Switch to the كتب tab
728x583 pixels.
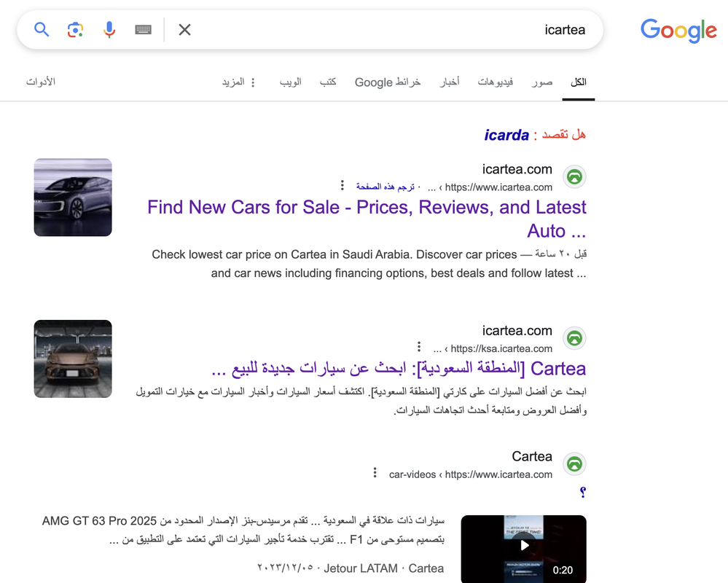click(x=328, y=82)
